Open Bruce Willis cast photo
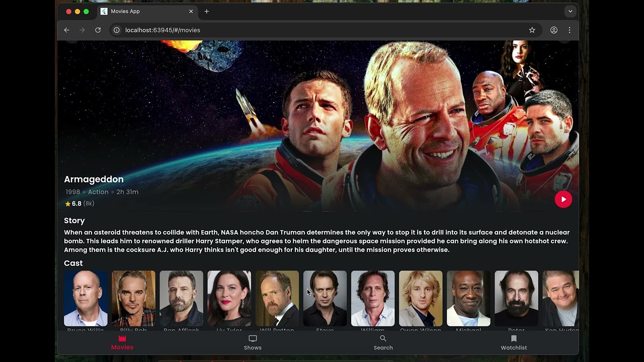Image resolution: width=644 pixels, height=362 pixels. (x=86, y=298)
